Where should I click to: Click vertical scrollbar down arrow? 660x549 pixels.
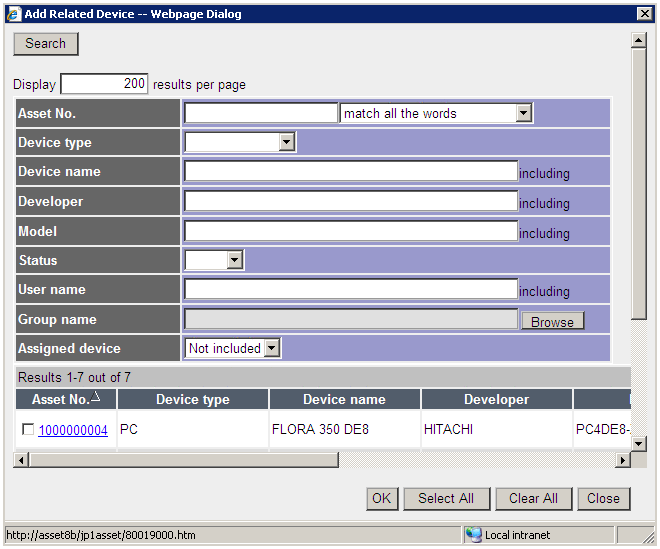[x=639, y=443]
